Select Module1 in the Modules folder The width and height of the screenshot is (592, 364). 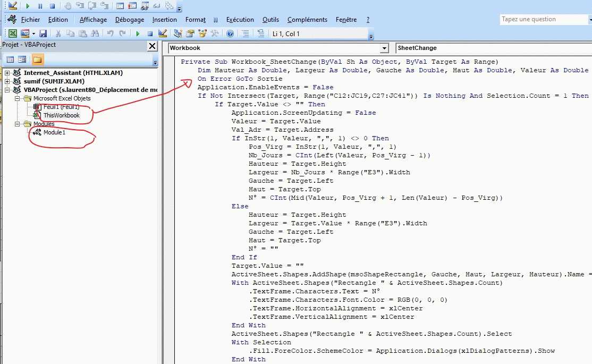point(54,132)
